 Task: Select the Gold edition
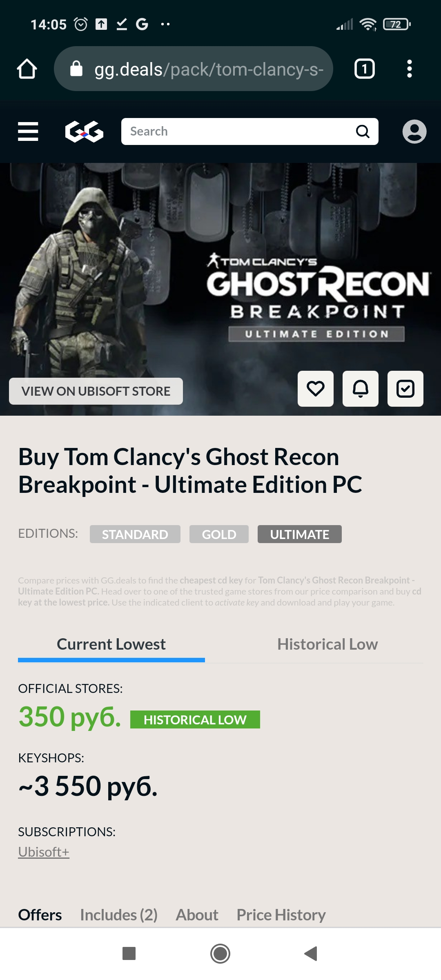pyautogui.click(x=219, y=534)
